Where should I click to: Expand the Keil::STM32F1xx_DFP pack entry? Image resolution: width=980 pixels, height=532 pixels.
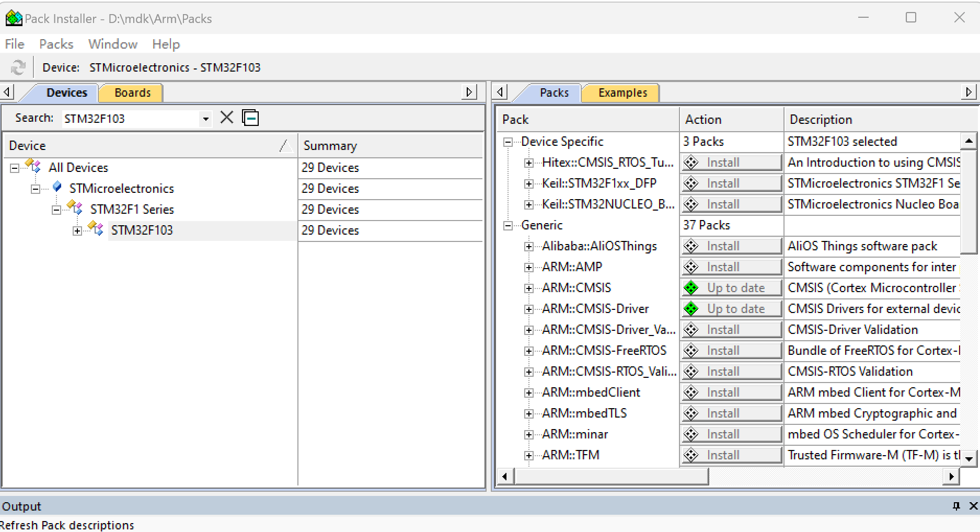529,184
